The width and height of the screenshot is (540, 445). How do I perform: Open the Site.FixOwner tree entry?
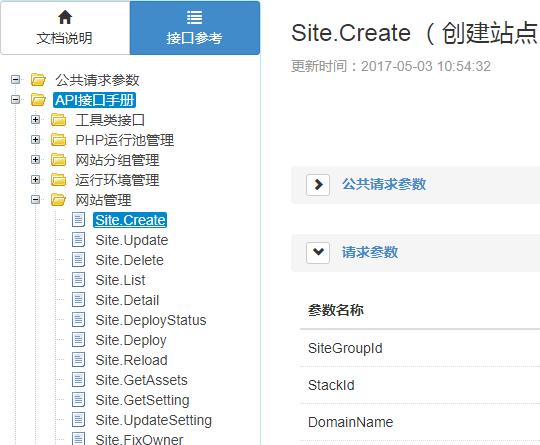[139, 439]
